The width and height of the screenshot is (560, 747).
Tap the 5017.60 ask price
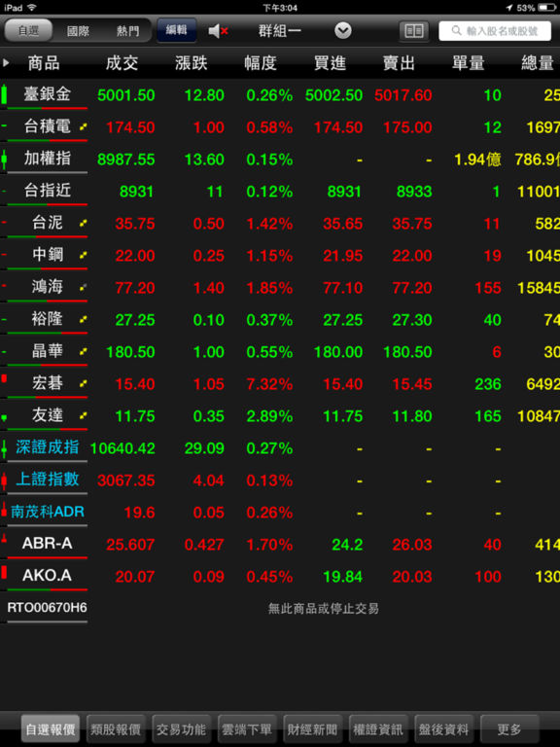pyautogui.click(x=402, y=95)
